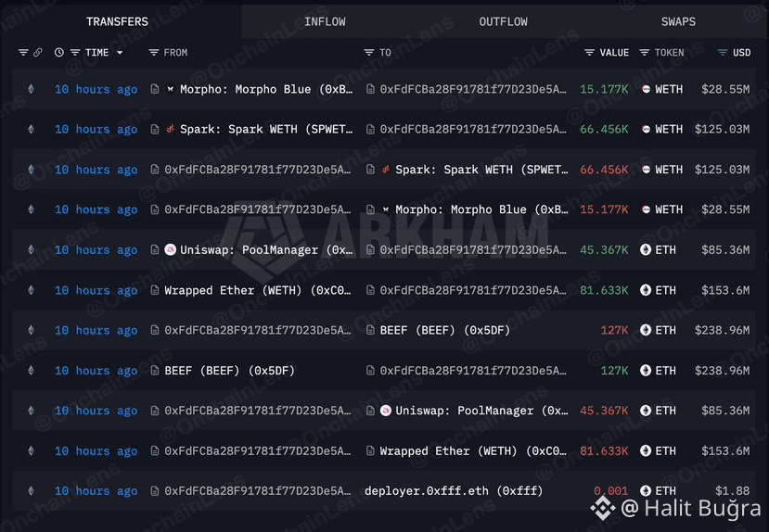Open Wrapped Ether recipient in red 81.633K row
This screenshot has height=532, width=769.
(x=473, y=451)
